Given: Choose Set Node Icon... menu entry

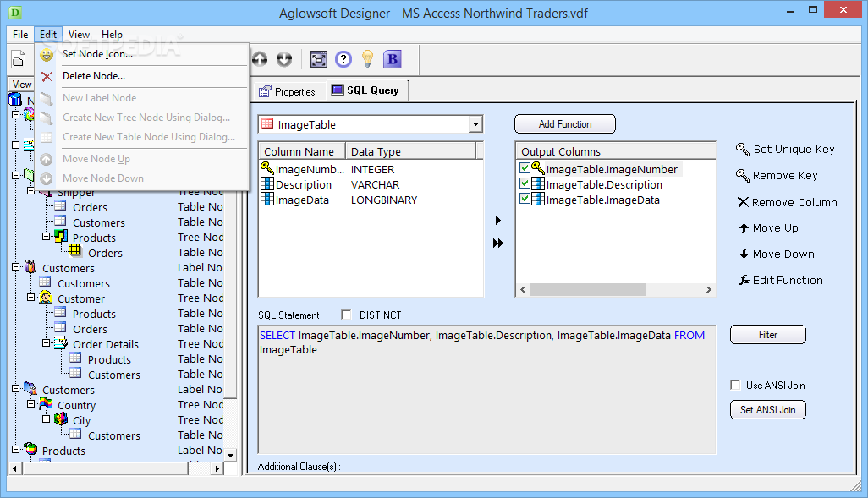Looking at the screenshot, I should (x=143, y=54).
